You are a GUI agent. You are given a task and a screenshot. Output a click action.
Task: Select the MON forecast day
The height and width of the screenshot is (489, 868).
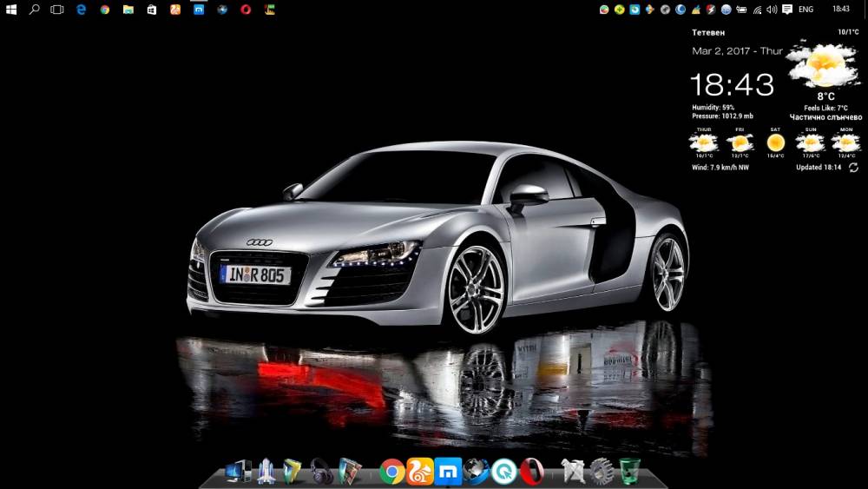click(x=846, y=143)
